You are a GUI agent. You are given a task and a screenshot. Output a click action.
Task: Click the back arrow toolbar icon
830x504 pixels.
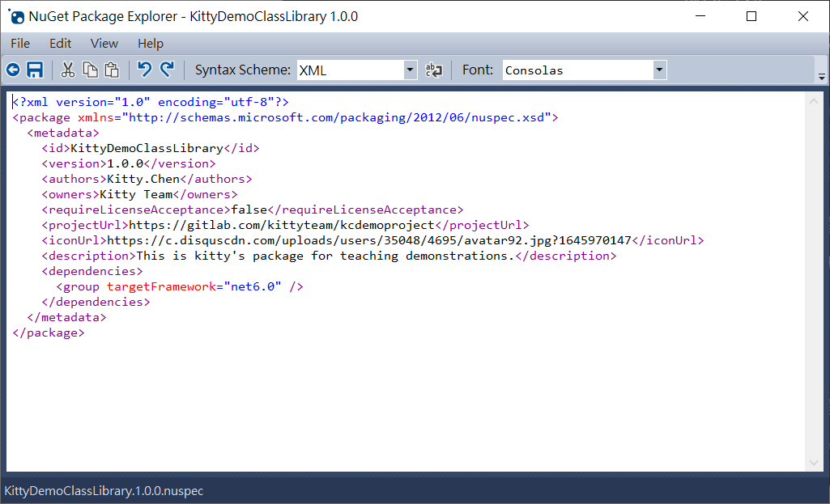[x=13, y=70]
